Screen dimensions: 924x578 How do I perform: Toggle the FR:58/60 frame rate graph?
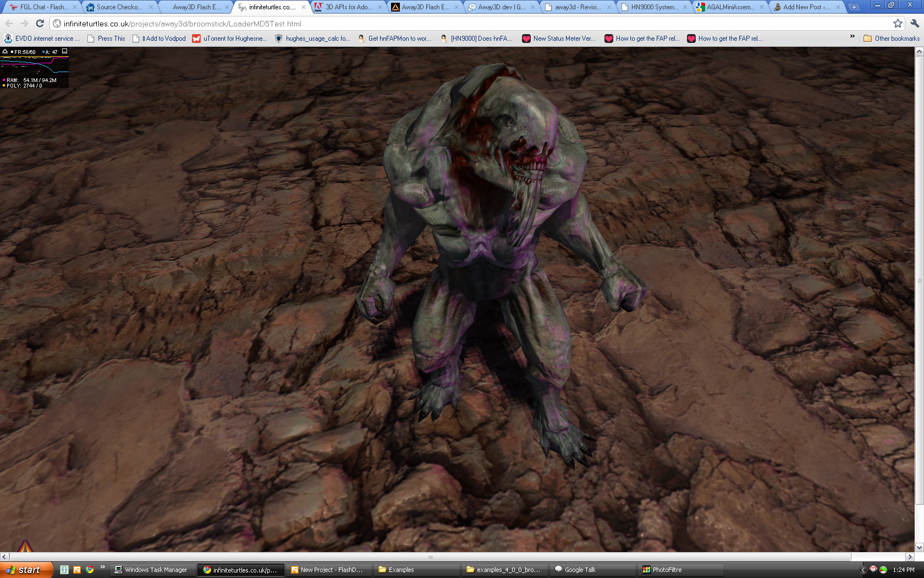tap(12, 51)
